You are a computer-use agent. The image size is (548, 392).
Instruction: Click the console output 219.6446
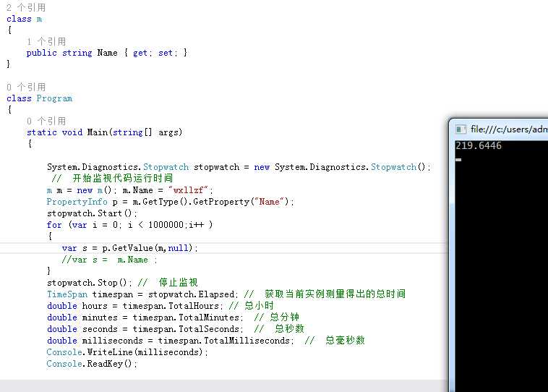(479, 145)
